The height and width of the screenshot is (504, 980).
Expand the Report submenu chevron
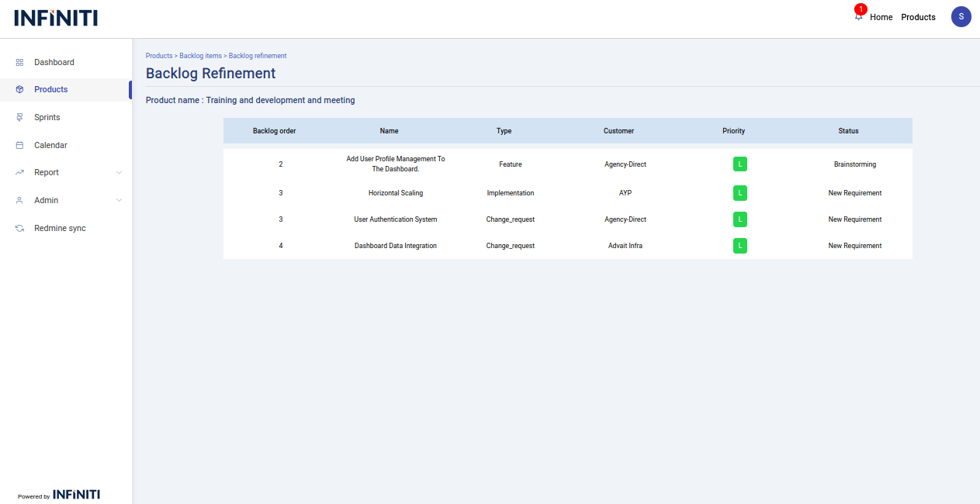[x=119, y=173]
